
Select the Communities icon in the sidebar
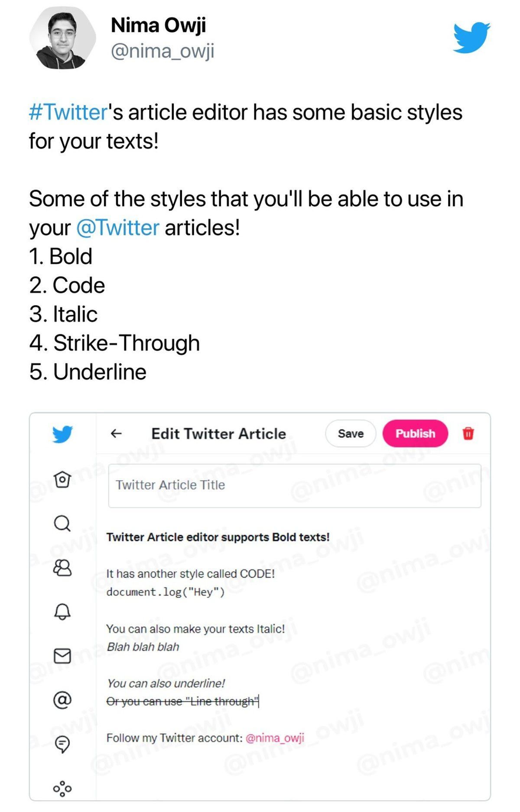[63, 566]
